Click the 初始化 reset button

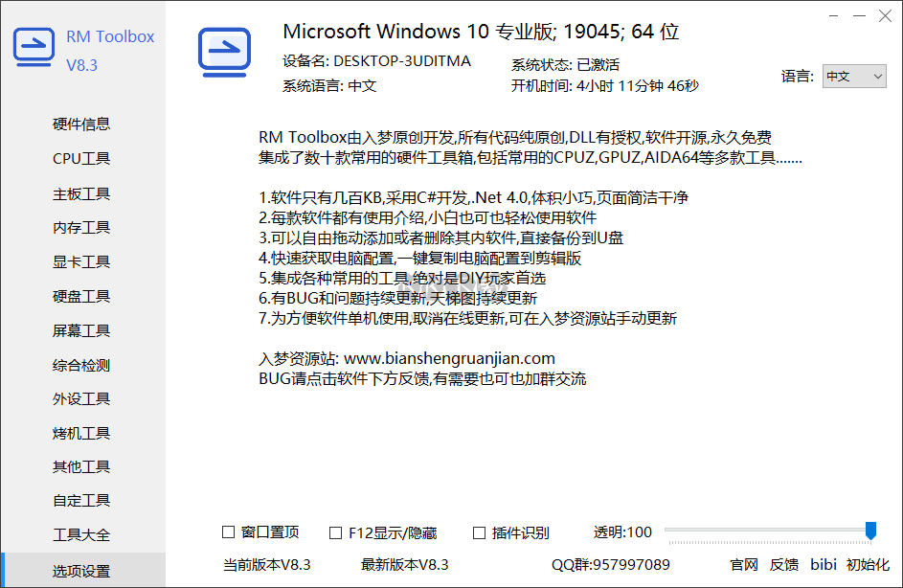click(868, 565)
